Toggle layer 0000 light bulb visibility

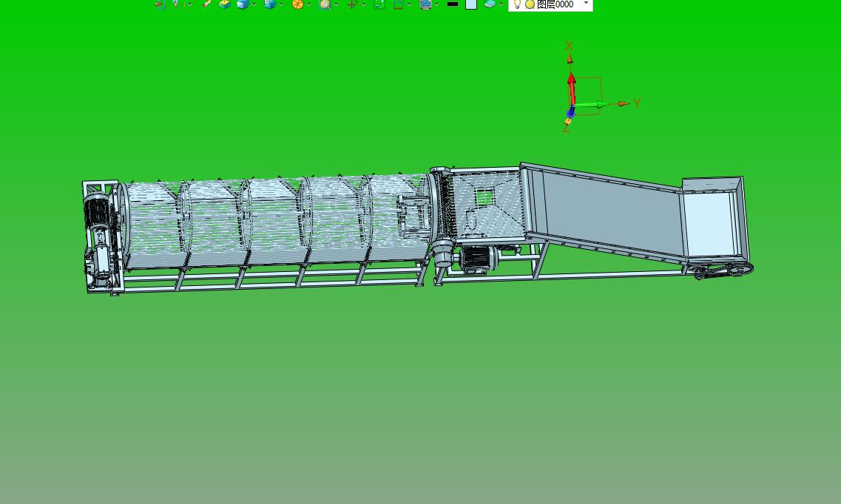click(x=518, y=4)
